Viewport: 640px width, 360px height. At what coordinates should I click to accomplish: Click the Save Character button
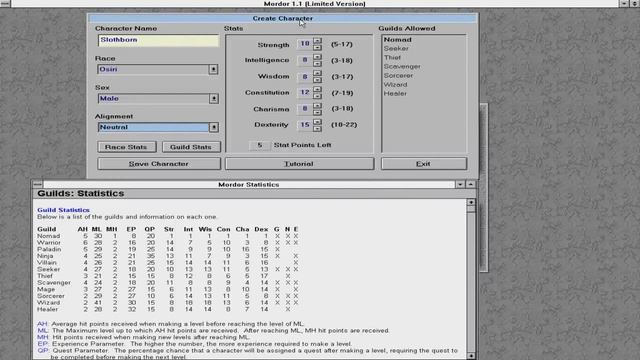point(159,164)
